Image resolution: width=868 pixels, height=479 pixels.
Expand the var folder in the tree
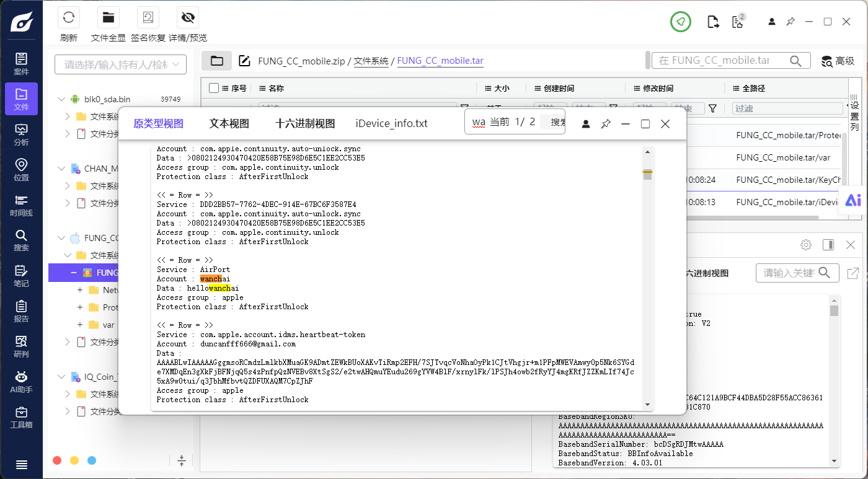coord(80,325)
